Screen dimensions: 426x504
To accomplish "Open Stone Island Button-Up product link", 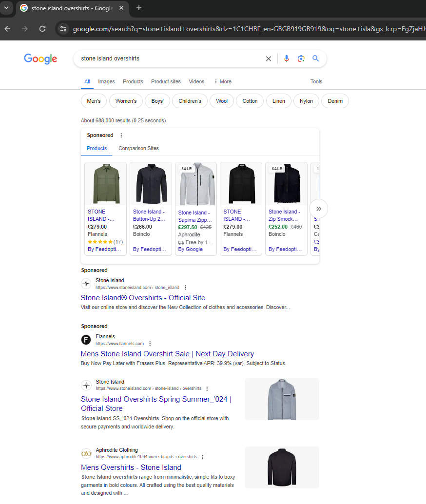I will pyautogui.click(x=149, y=215).
